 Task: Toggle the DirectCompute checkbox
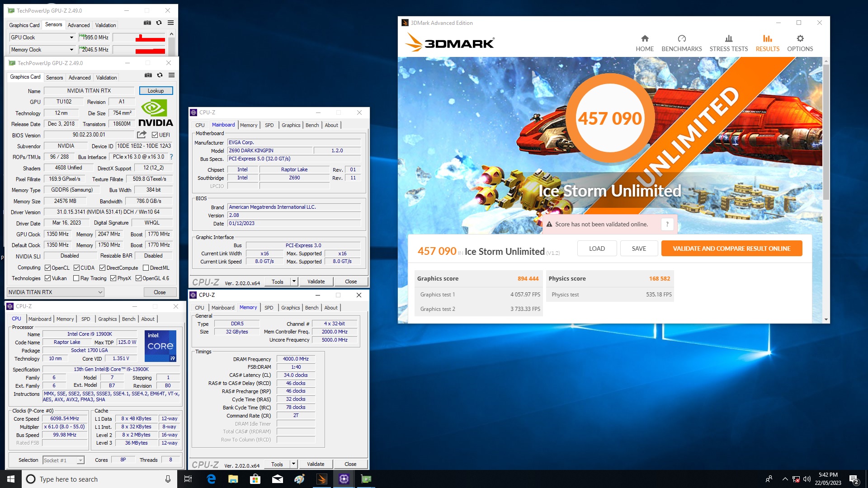(x=102, y=268)
